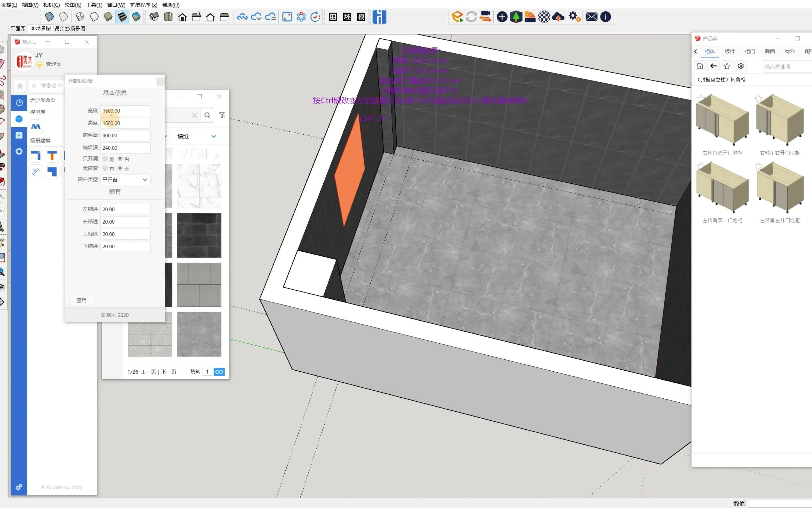The image size is (812, 508).
Task: Select the house front view icon
Action: pyautogui.click(x=182, y=17)
